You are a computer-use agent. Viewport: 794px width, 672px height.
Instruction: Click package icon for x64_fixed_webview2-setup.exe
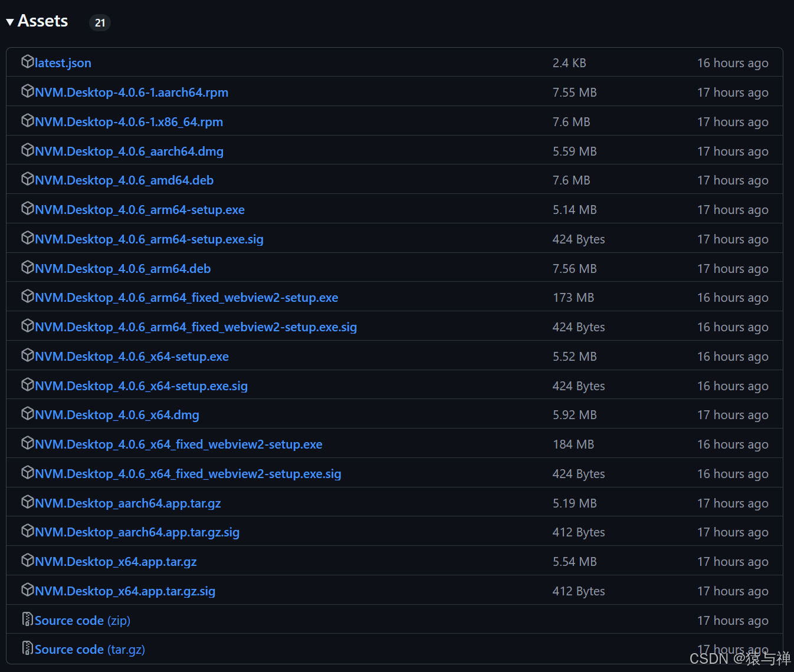pyautogui.click(x=28, y=443)
